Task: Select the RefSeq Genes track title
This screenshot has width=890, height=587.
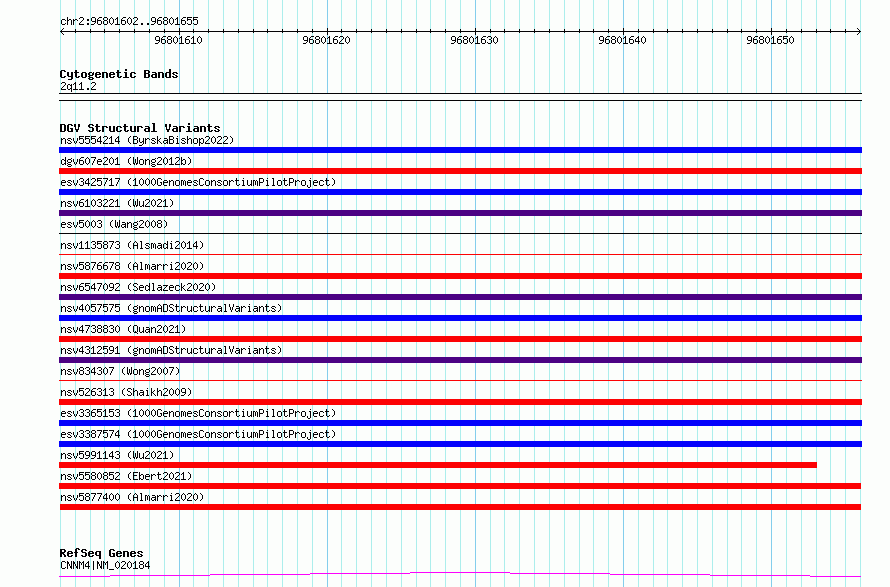Action: [x=101, y=553]
